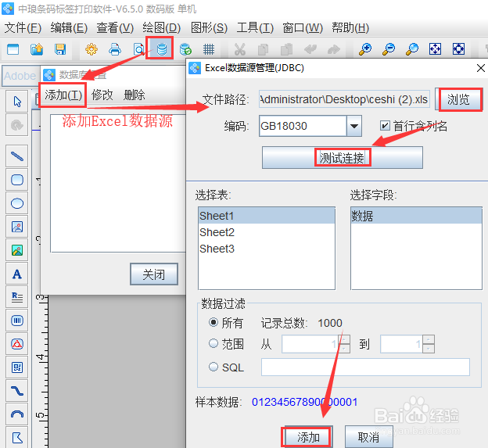The image size is (488, 448).
Task: Select the arc drawing tool
Action: [16, 414]
